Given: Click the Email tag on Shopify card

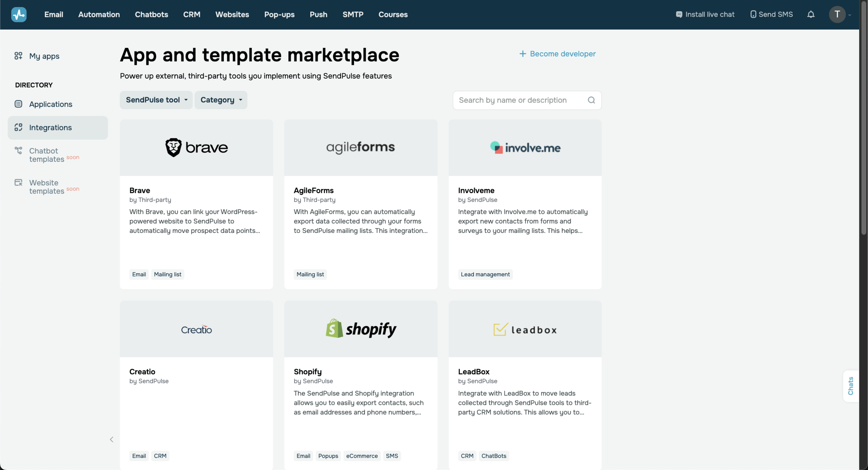Looking at the screenshot, I should [303, 456].
